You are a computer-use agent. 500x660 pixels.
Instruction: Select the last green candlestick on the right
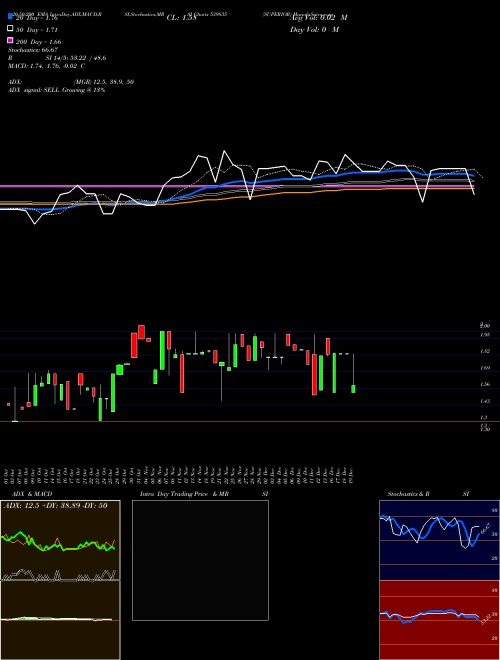[x=353, y=389]
